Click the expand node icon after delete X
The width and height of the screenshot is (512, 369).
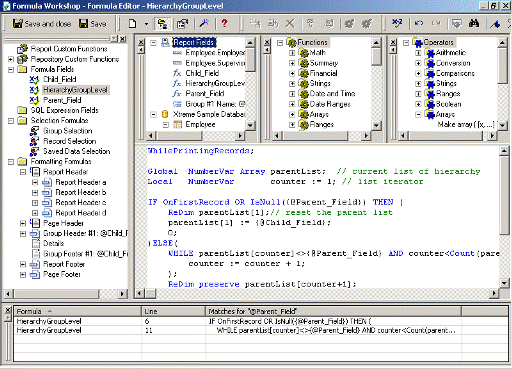pyautogui.click(x=311, y=24)
